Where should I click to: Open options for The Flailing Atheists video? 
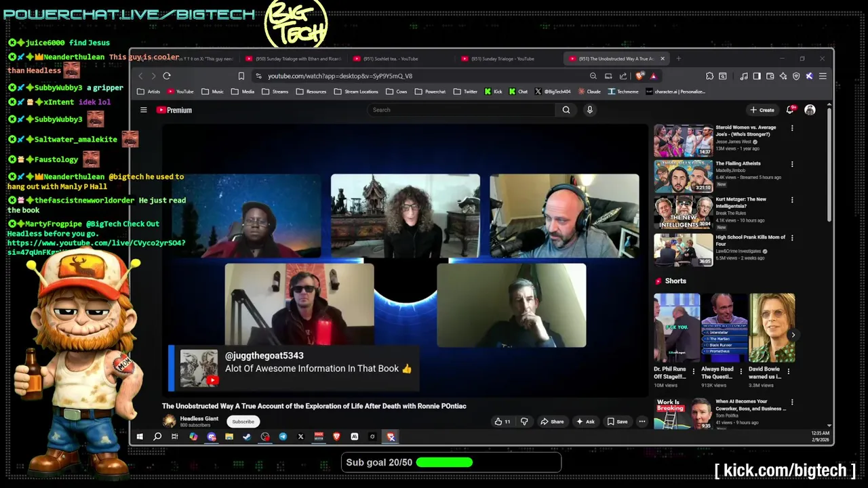(792, 163)
